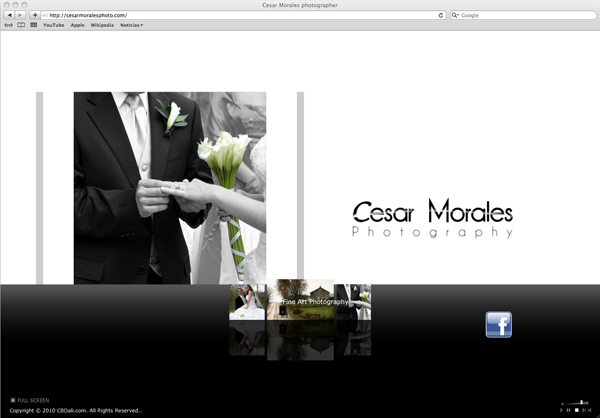Open the Apple bookmark
The width and height of the screenshot is (600, 418).
tap(77, 25)
